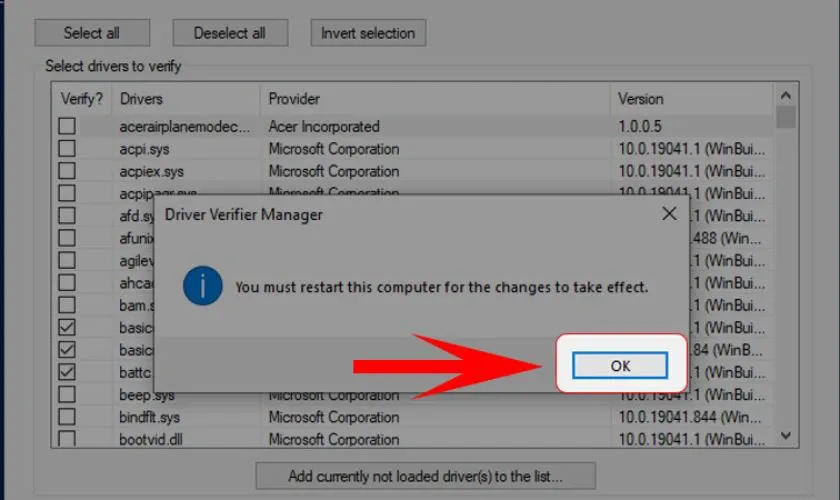Check the bootvid.dll checkbox
Screen dimensions: 840x500
click(67, 438)
